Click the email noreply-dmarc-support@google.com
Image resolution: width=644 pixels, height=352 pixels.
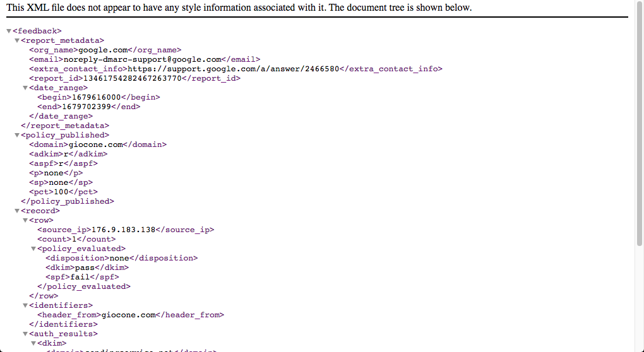point(143,59)
